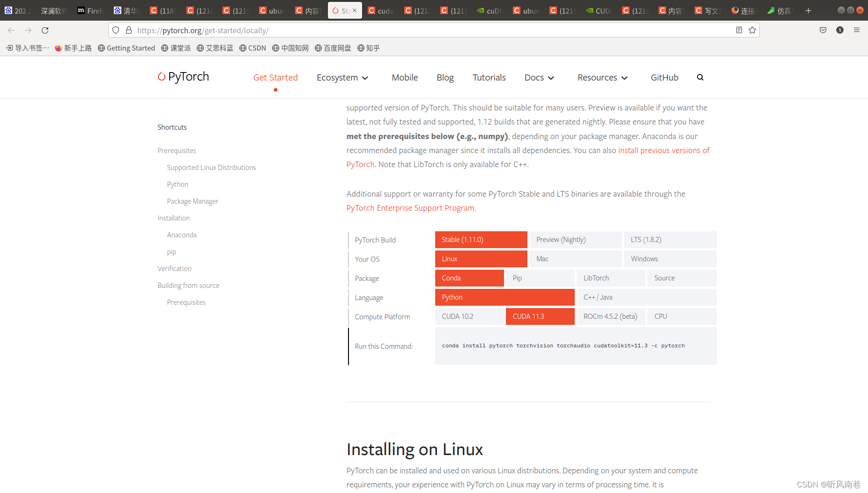Viewport: 868px width, 493px height.
Task: Select Stable (1.11.0) PyTorch build
Action: [x=481, y=240]
